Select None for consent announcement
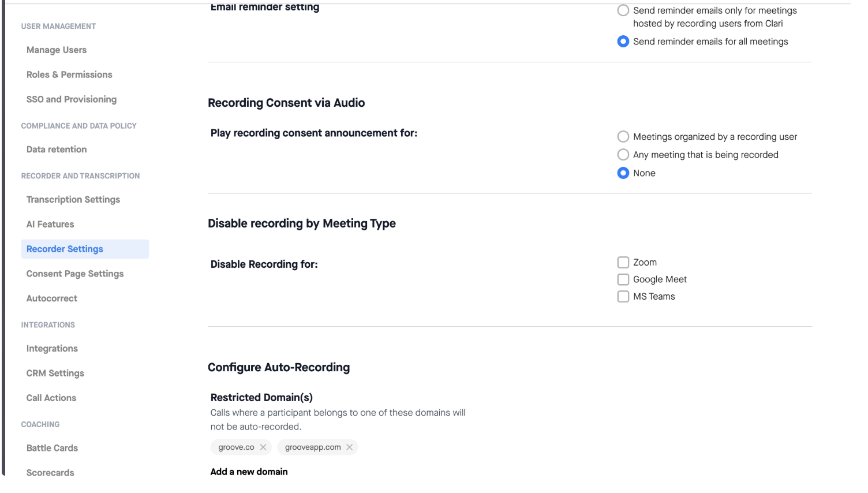The height and width of the screenshot is (493, 868). [623, 173]
